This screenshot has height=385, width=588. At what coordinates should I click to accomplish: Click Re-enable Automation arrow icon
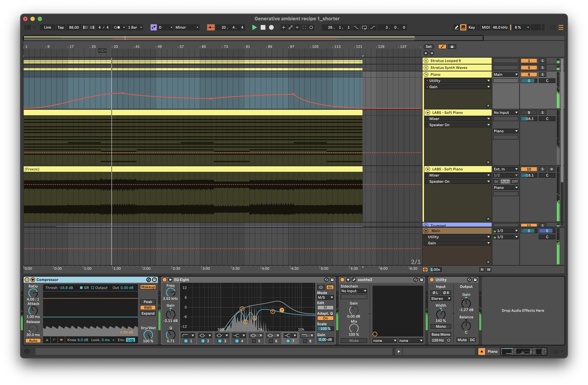coord(297,28)
